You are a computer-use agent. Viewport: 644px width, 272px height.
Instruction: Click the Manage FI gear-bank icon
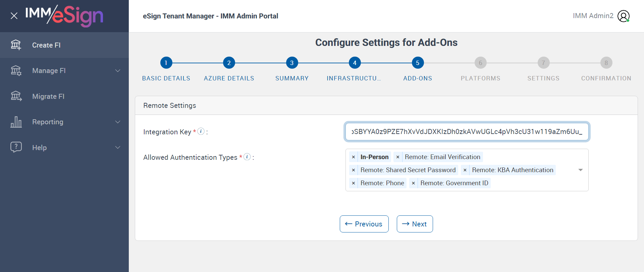point(16,71)
